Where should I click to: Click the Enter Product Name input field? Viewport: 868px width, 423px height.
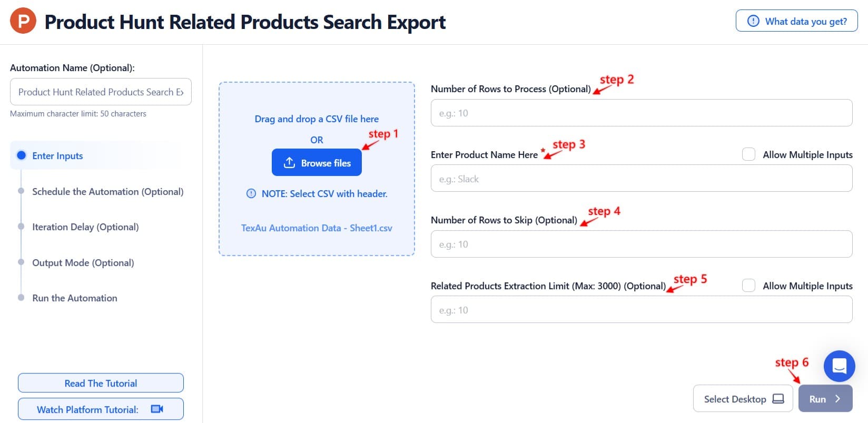pos(641,179)
